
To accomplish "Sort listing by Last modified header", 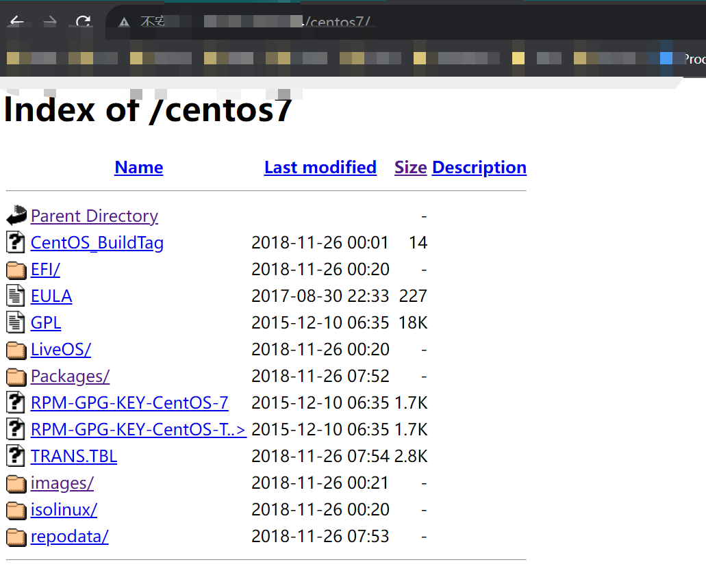I will pos(320,168).
